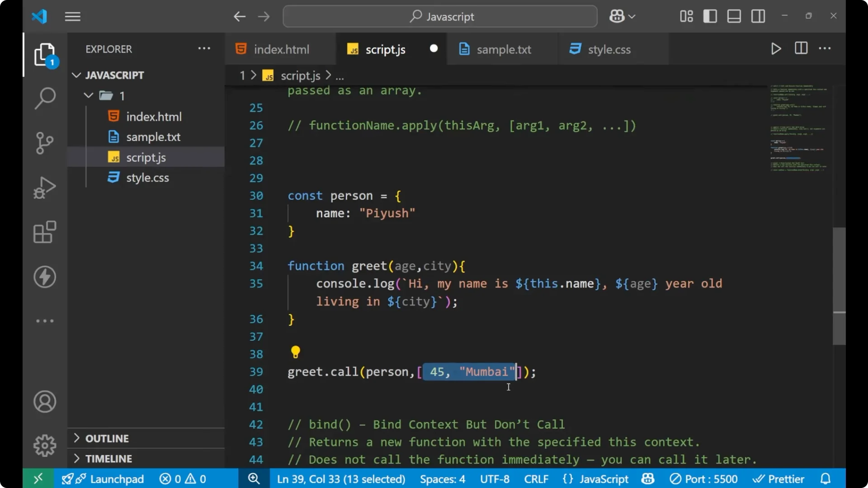Image resolution: width=868 pixels, height=488 pixels.
Task: Open the Accounts icon in the sidebar
Action: tap(44, 402)
